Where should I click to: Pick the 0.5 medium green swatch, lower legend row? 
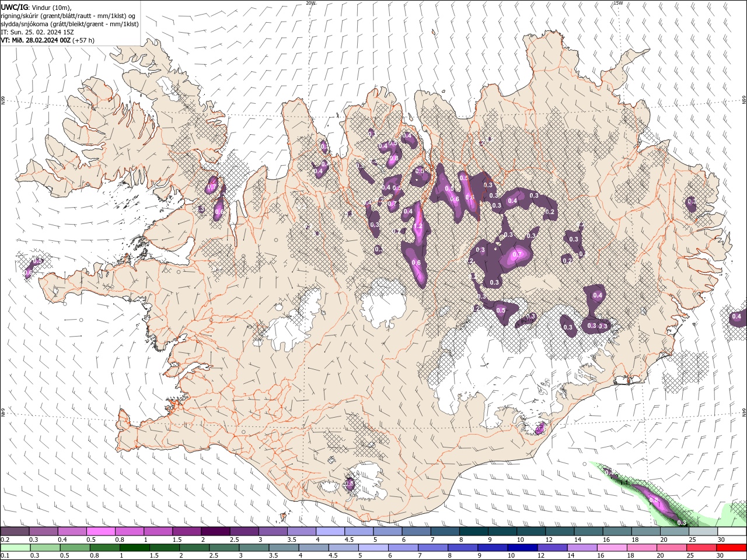click(75, 548)
